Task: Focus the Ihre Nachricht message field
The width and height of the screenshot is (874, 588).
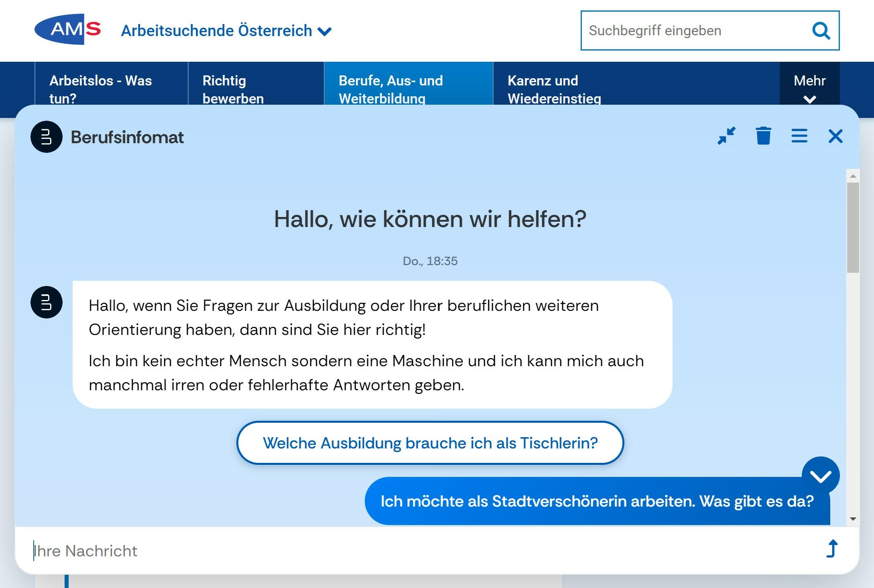Action: 401,551
